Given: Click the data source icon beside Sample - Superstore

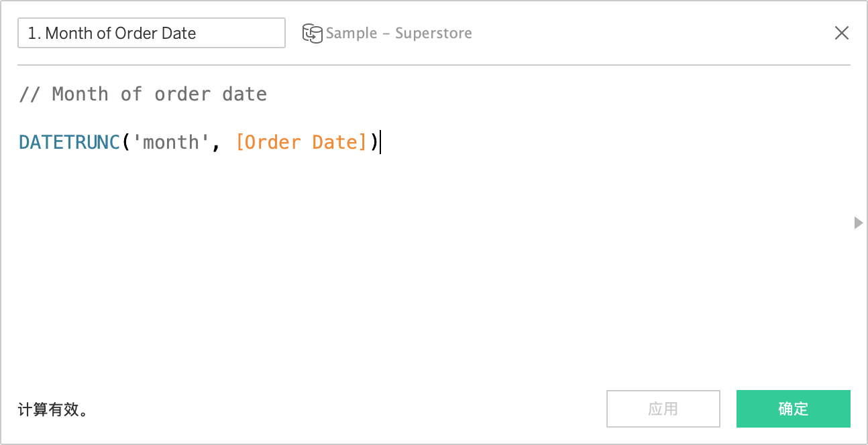Looking at the screenshot, I should pos(312,34).
